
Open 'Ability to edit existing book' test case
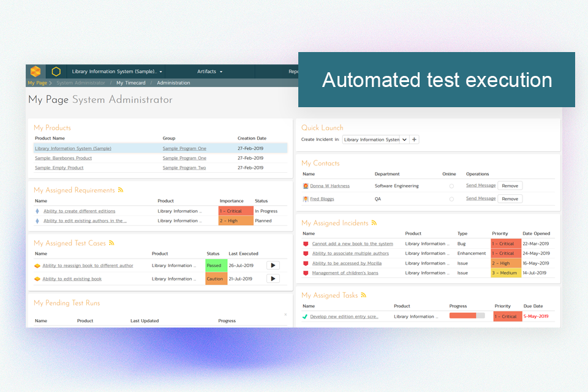tap(72, 279)
